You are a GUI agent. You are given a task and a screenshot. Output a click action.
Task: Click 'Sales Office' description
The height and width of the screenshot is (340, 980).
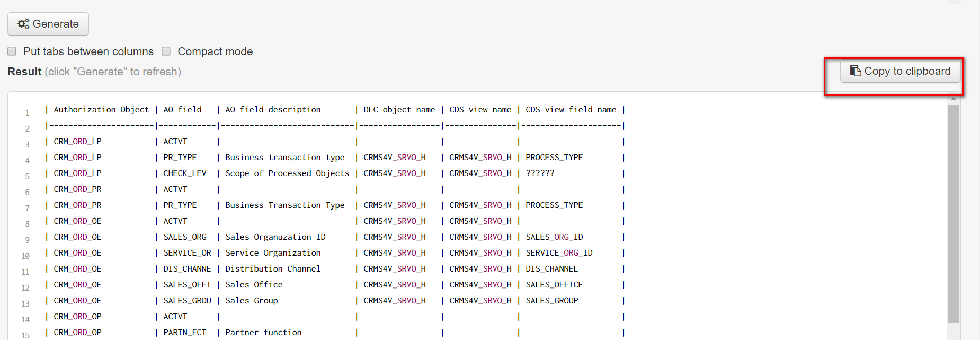tap(254, 285)
